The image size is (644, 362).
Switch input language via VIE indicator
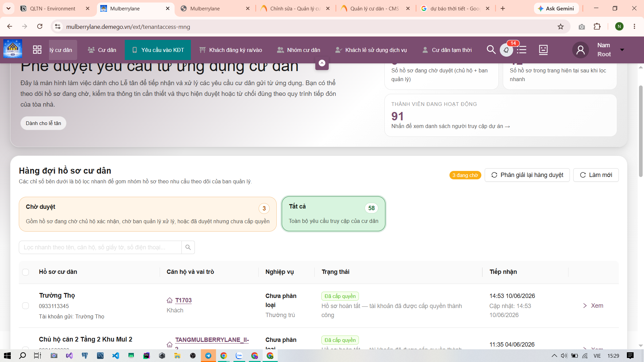click(597, 356)
